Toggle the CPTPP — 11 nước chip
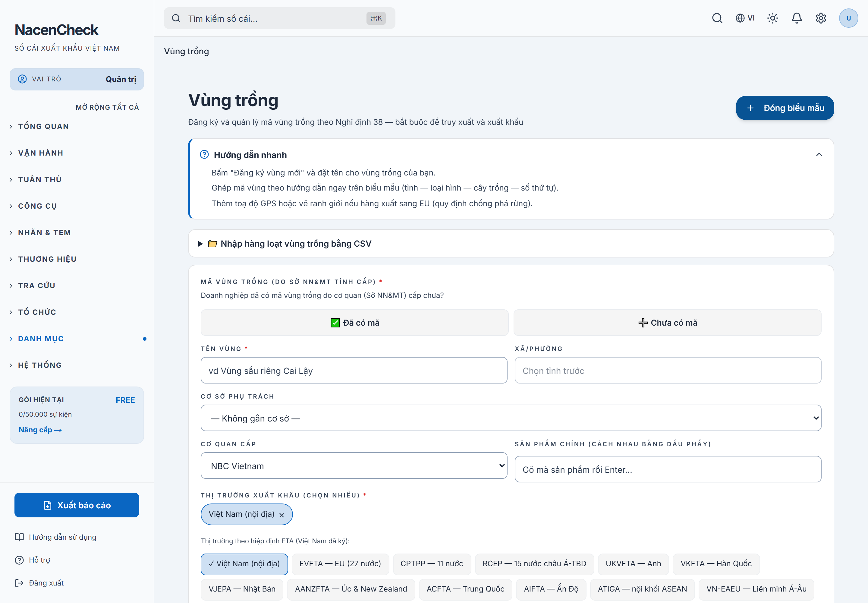 (x=432, y=564)
